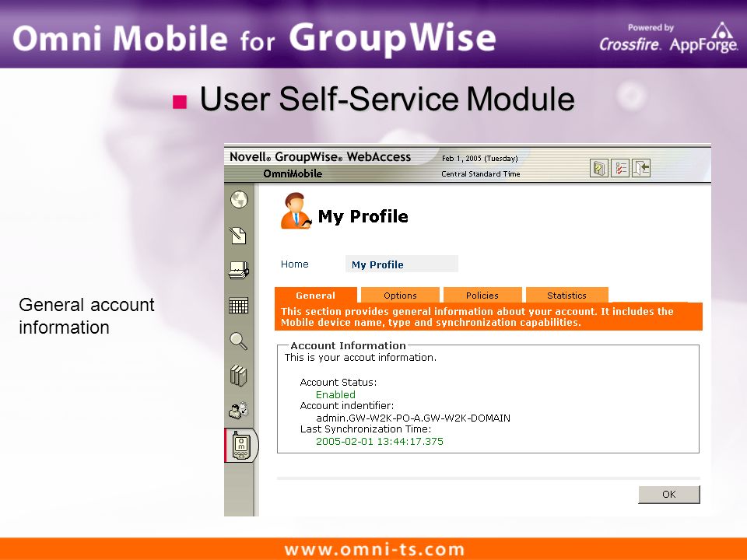Click the Account indentifier label
747x560 pixels.
tap(347, 406)
